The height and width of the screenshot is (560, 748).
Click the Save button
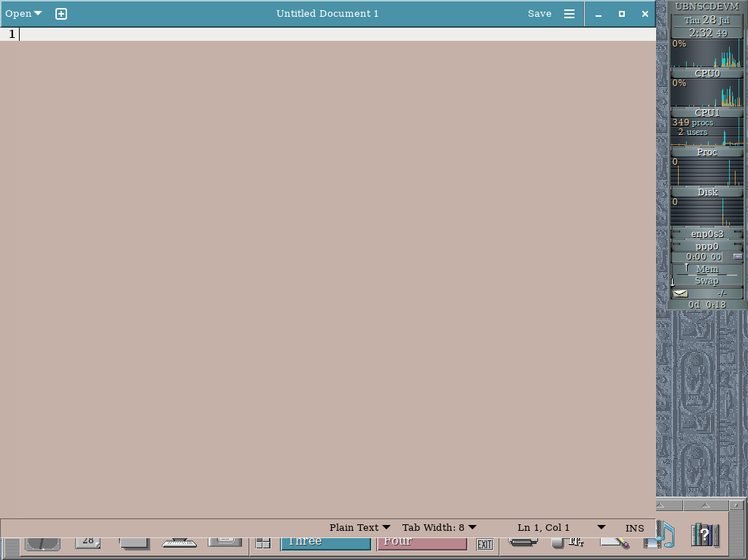tap(539, 13)
